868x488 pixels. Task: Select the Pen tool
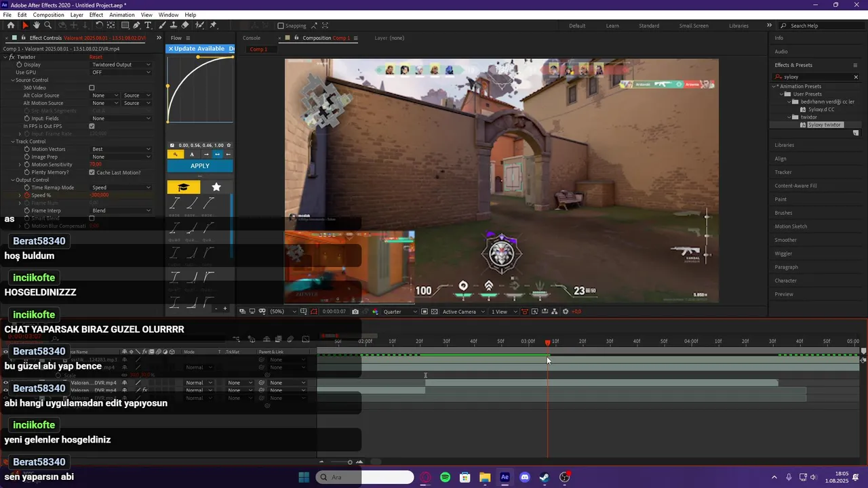click(x=136, y=25)
